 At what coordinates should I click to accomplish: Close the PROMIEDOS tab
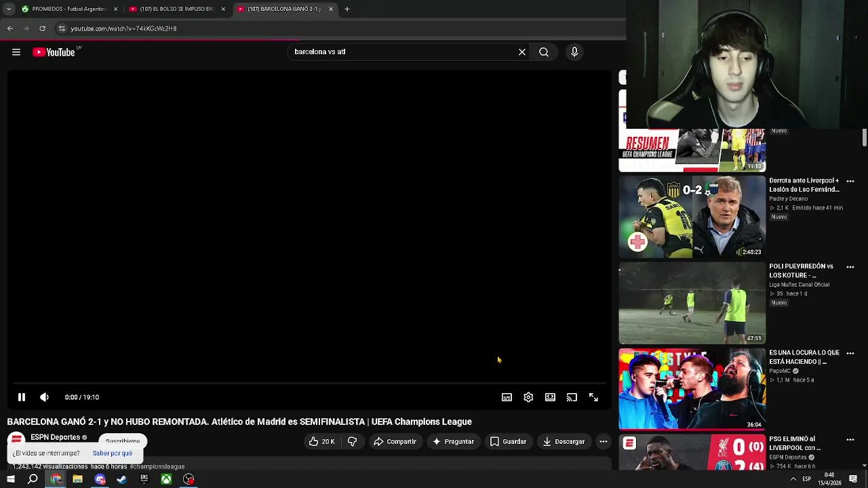[x=116, y=9]
